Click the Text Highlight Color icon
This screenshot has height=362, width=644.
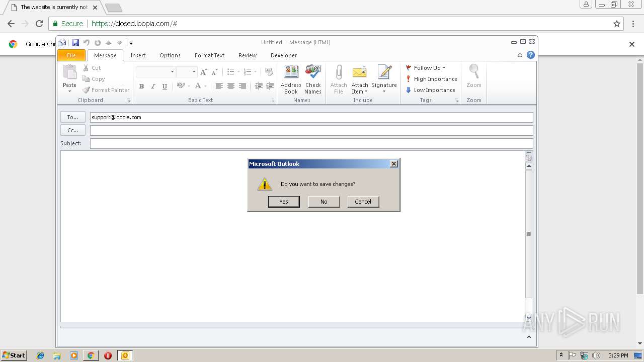coord(181,86)
